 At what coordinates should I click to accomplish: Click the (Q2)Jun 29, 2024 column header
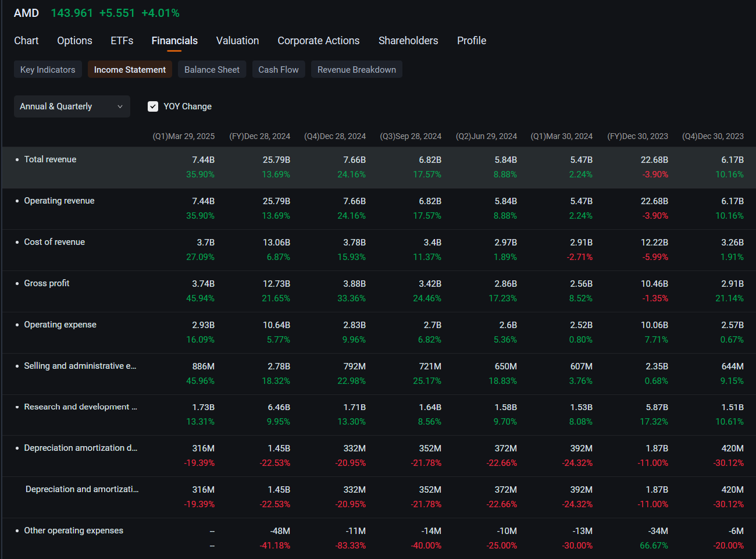click(486, 136)
